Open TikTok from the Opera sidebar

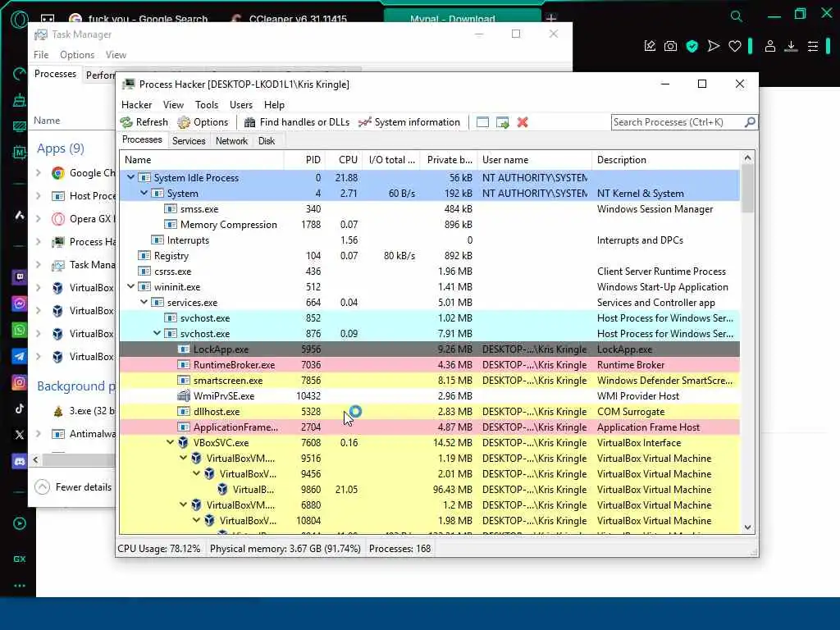(x=20, y=409)
